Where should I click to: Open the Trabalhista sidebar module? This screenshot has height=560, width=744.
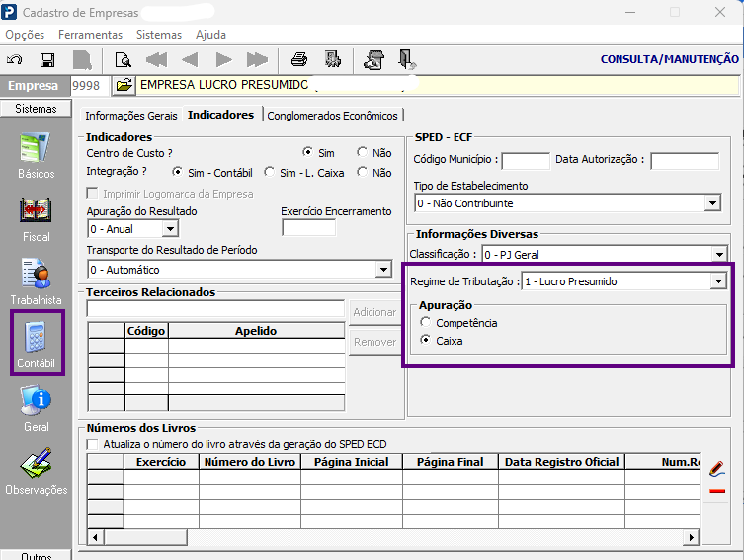point(36,282)
